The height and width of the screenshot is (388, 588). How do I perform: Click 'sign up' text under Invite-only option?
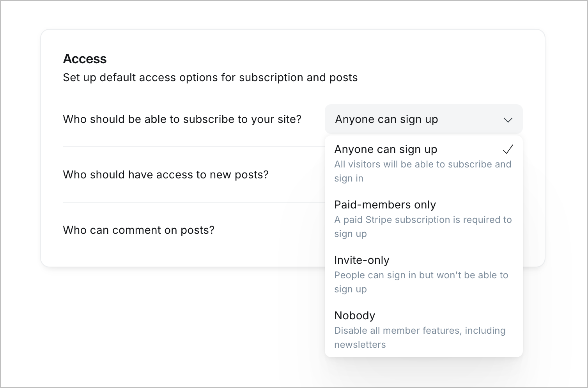pyautogui.click(x=350, y=289)
